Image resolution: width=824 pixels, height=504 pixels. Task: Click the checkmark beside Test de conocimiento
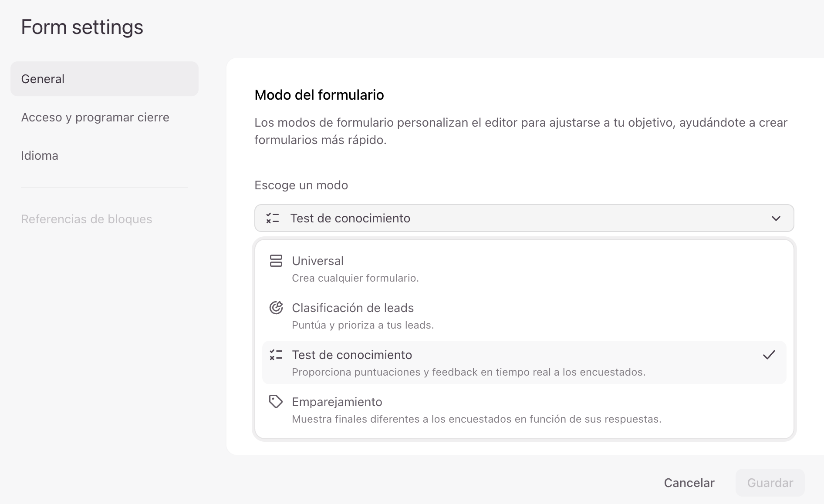tap(769, 355)
